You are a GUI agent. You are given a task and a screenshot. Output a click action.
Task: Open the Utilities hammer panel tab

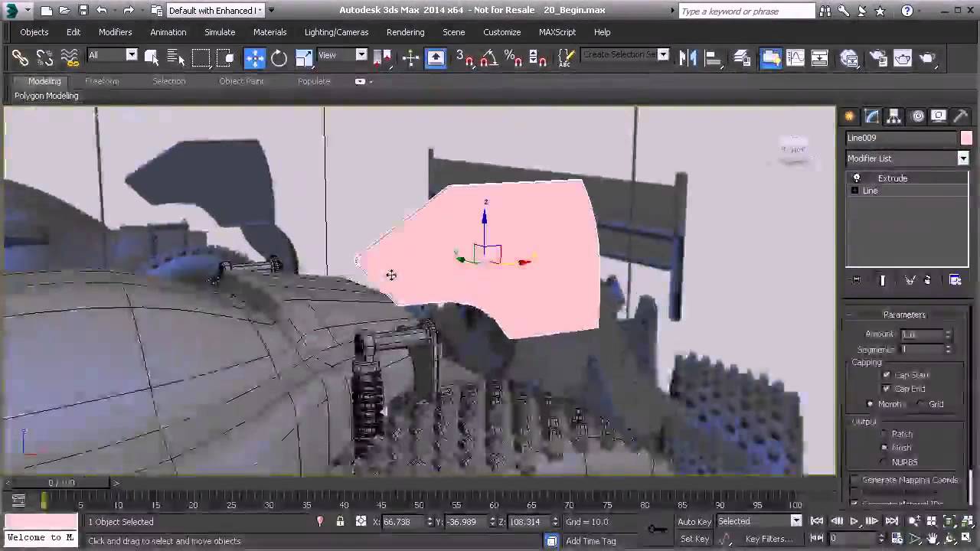tap(961, 116)
